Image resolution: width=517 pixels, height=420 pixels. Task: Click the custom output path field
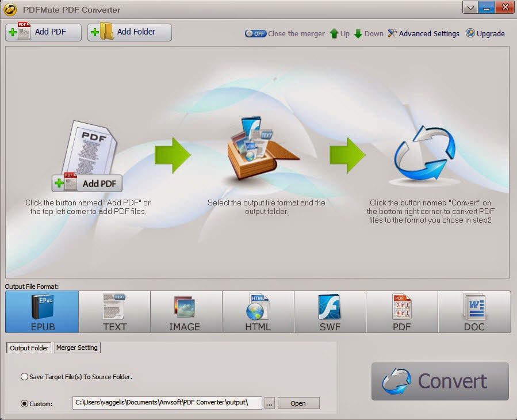(x=167, y=403)
